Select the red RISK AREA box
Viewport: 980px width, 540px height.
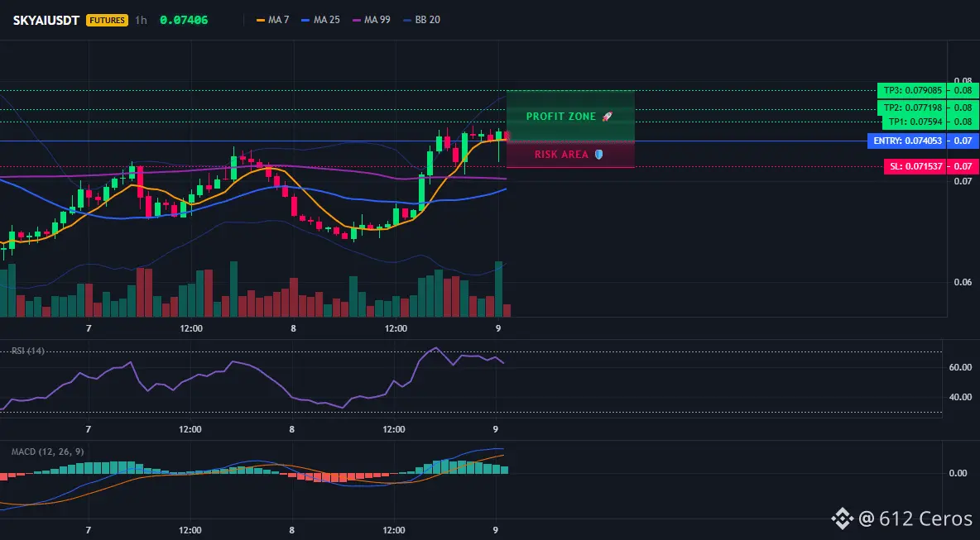click(570, 154)
